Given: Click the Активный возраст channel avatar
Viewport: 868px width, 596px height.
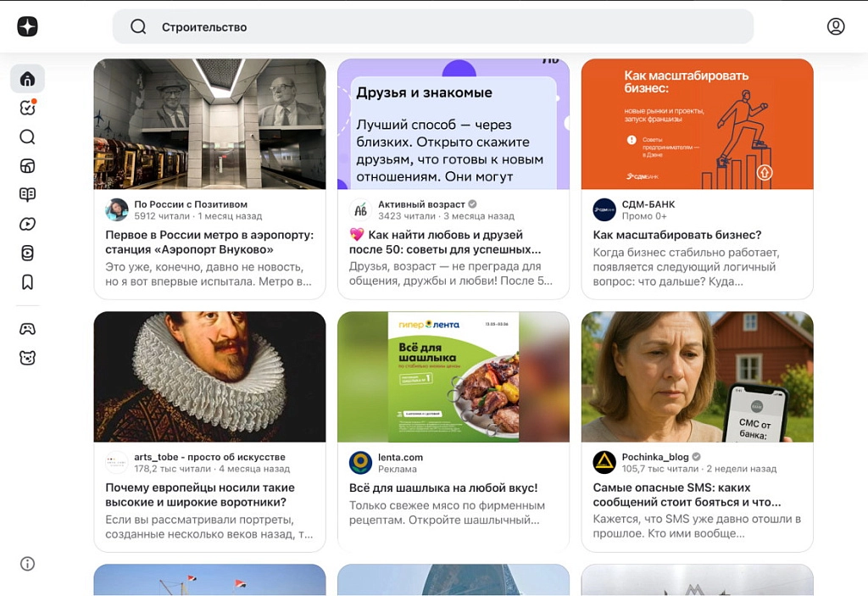Looking at the screenshot, I should pos(360,209).
